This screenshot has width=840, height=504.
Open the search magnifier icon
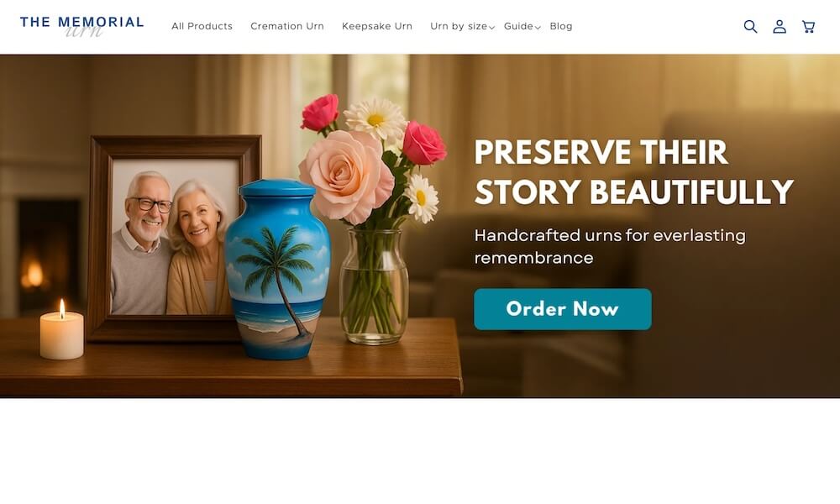(x=750, y=27)
